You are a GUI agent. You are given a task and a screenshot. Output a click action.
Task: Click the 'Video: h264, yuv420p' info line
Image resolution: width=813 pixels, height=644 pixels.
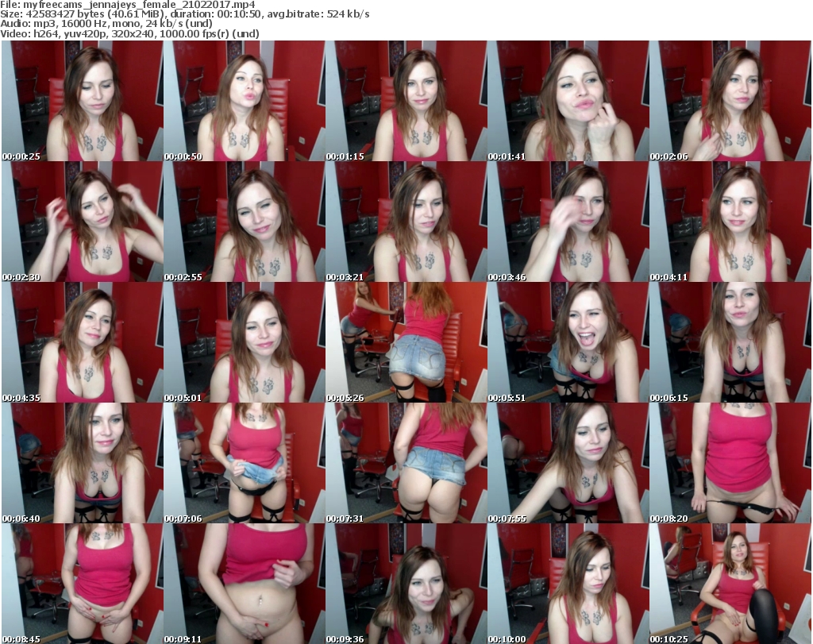pos(129,33)
